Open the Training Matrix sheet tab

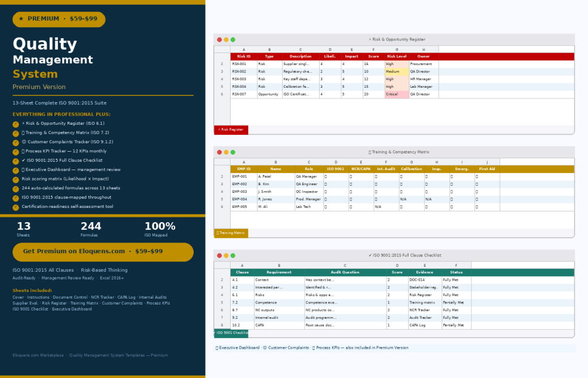(x=231, y=233)
